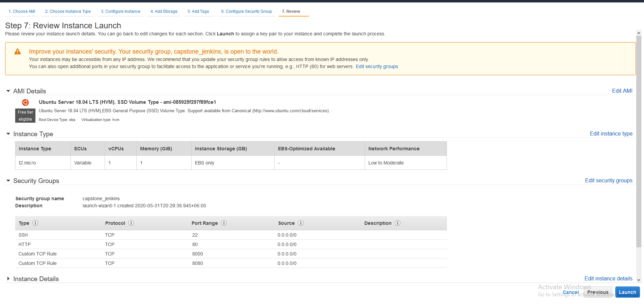Go to step 1 Choose AMI tab
Image resolution: width=644 pixels, height=304 pixels.
tap(22, 11)
